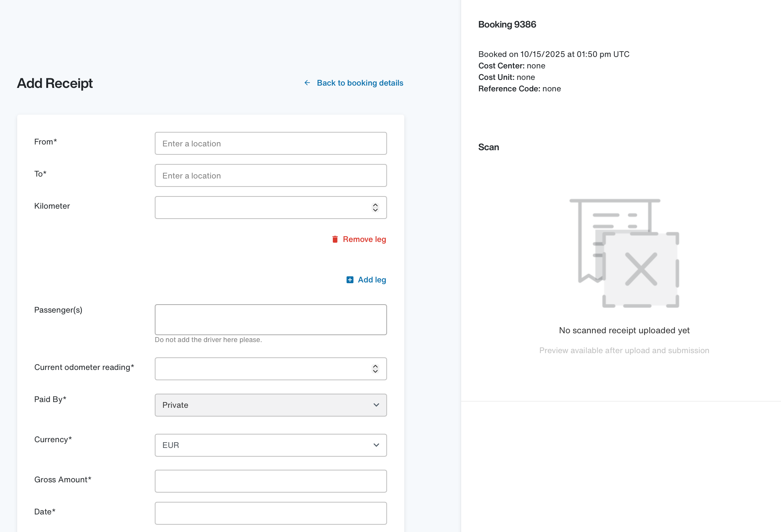The width and height of the screenshot is (781, 532).
Task: Click into the Kilometer number field
Action: coord(271,208)
